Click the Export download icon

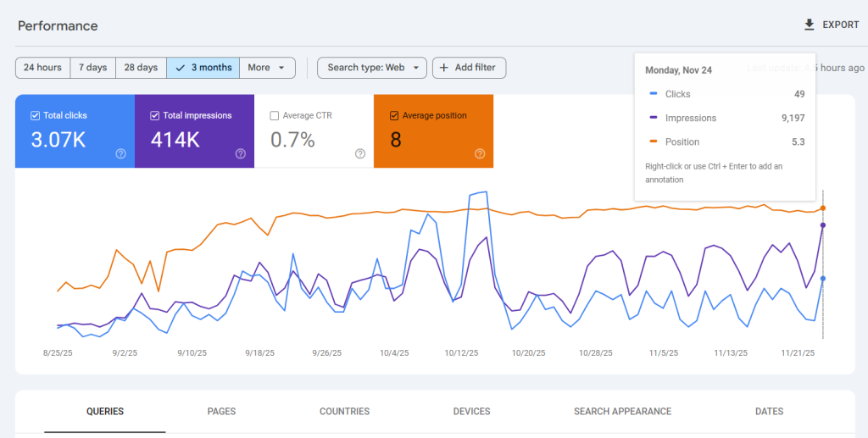point(810,25)
